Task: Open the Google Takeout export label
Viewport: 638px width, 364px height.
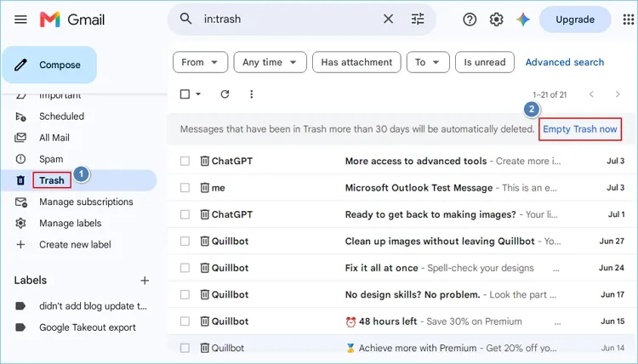Action: pos(88,327)
